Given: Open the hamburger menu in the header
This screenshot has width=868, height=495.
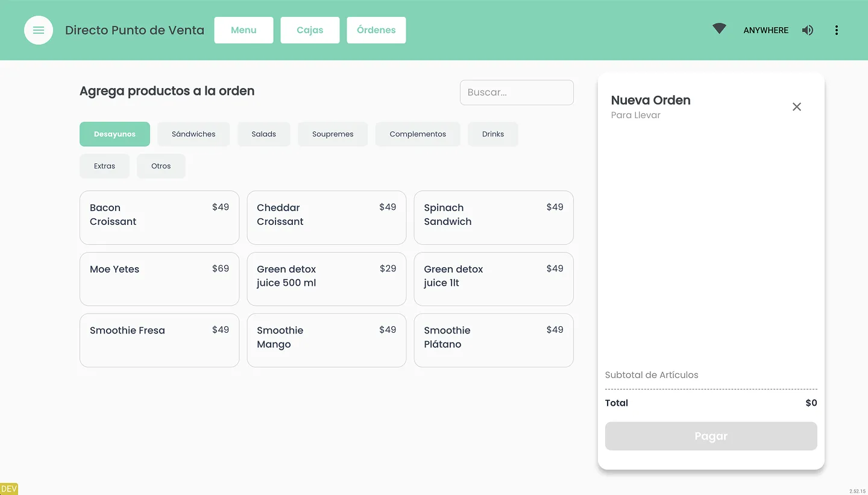Looking at the screenshot, I should coord(39,30).
